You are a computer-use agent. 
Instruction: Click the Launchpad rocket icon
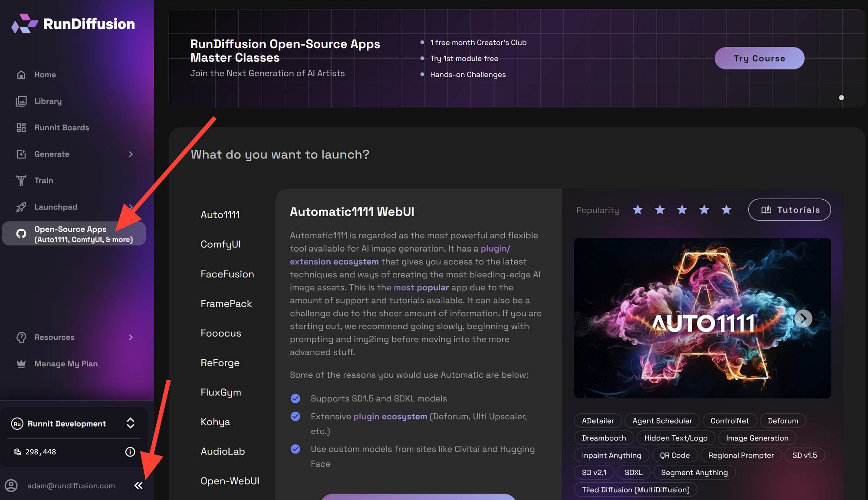click(x=21, y=207)
